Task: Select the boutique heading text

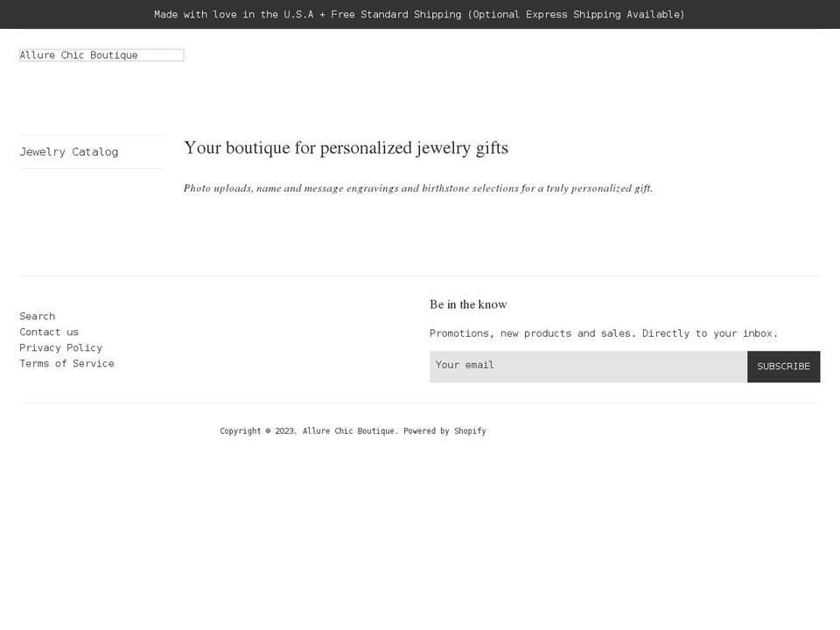Action: (x=346, y=147)
